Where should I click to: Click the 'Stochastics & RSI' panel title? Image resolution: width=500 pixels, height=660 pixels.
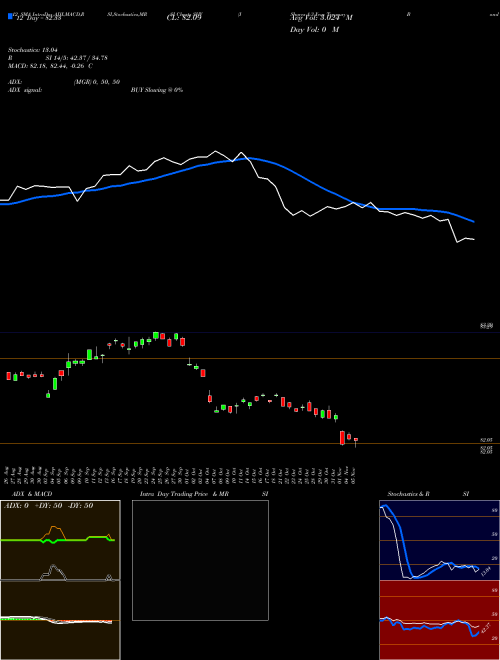click(x=428, y=494)
